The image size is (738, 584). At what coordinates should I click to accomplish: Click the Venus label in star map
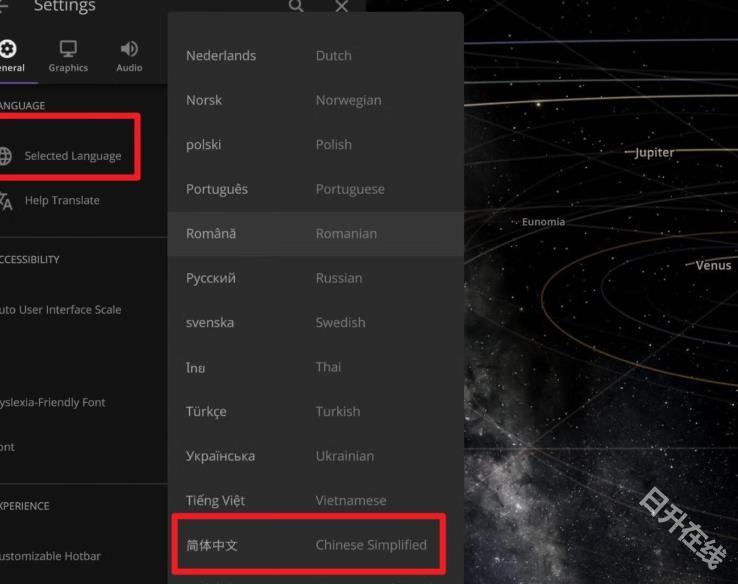point(713,266)
